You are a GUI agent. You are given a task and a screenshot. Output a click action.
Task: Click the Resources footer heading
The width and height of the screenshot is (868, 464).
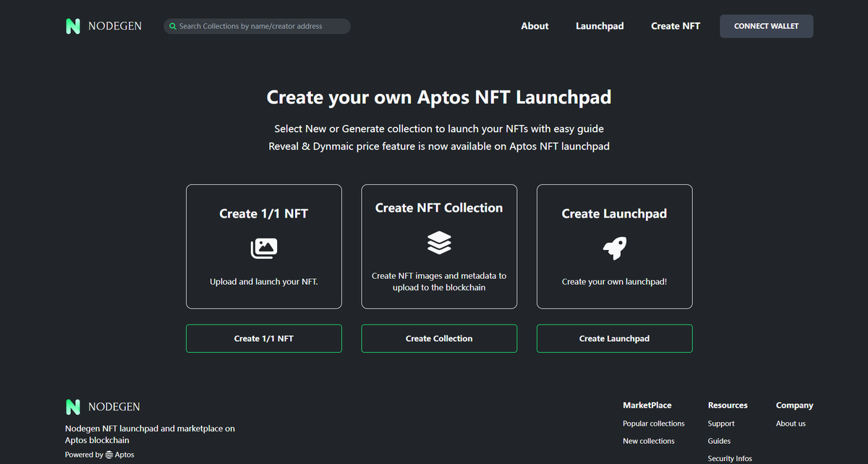click(x=728, y=405)
